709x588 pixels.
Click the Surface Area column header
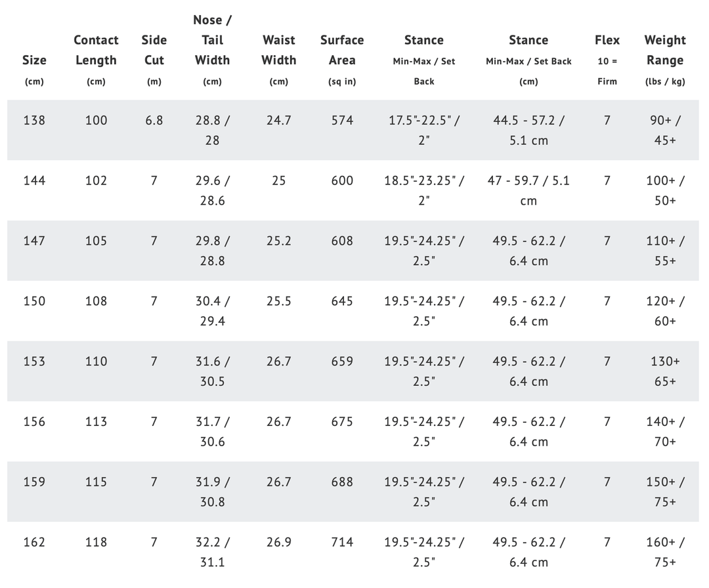click(342, 51)
